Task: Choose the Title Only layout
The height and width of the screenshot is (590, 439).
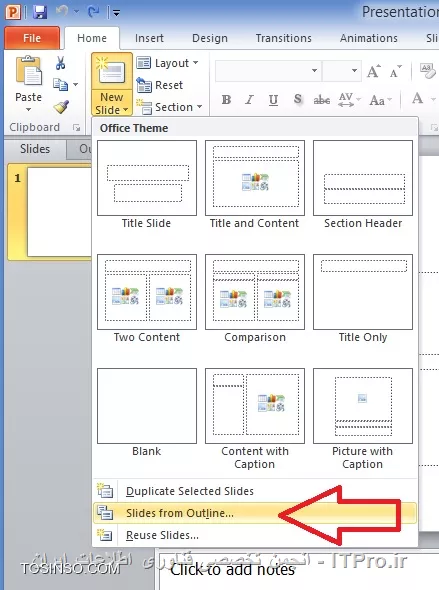Action: pos(363,299)
